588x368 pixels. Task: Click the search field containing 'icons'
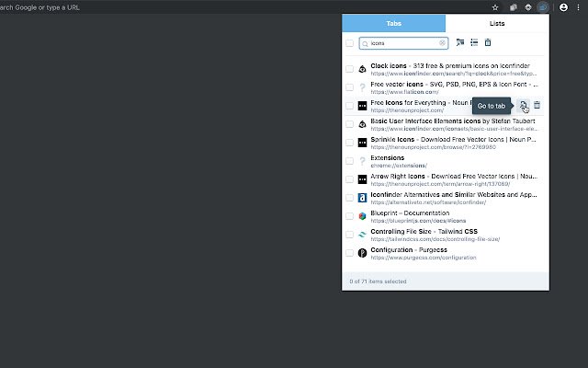(x=403, y=43)
